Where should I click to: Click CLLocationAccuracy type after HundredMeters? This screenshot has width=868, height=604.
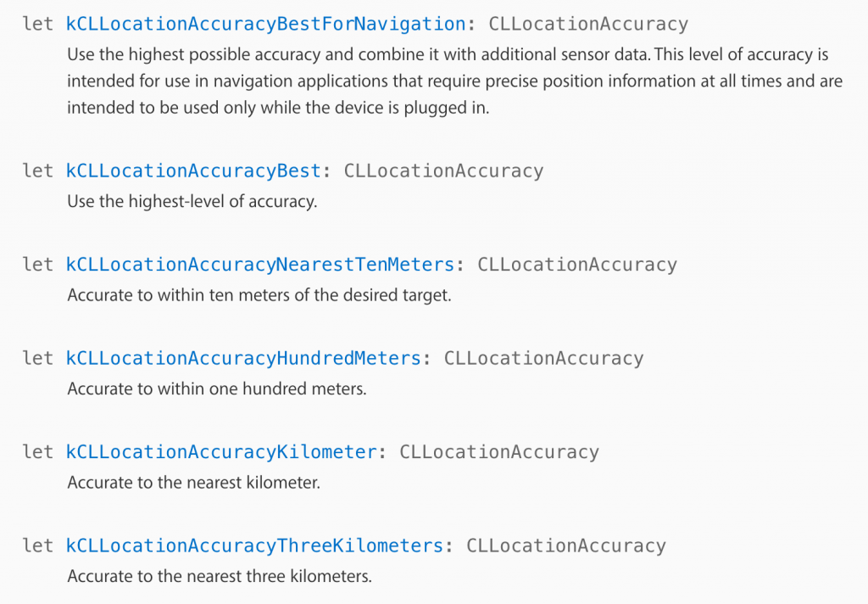point(544,358)
